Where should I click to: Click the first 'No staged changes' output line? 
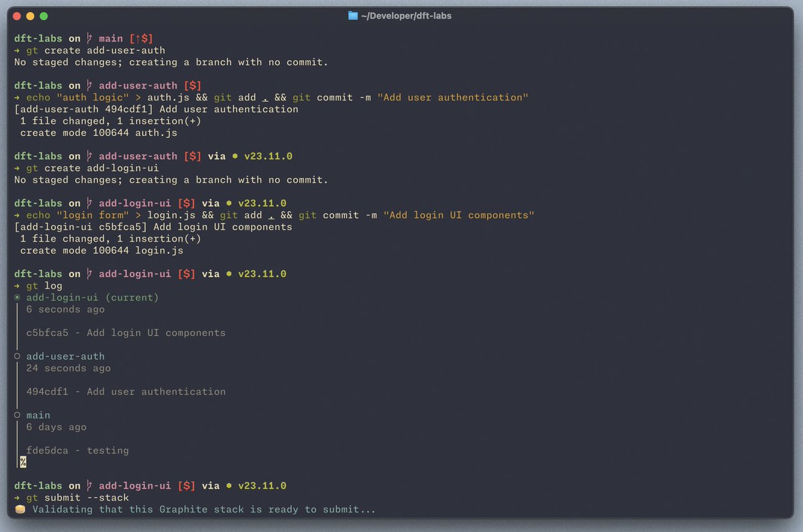(171, 62)
